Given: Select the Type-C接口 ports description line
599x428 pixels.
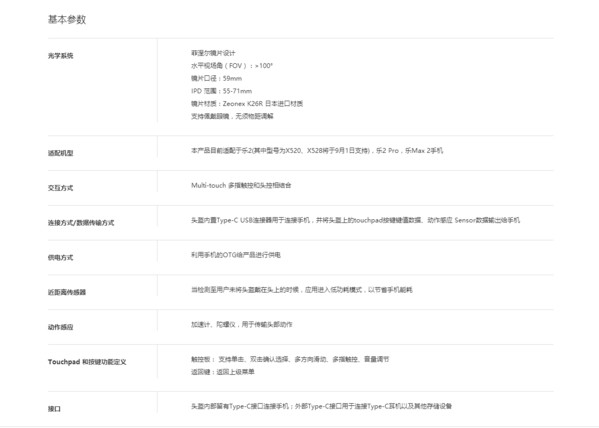Looking at the screenshot, I should click(x=321, y=406).
